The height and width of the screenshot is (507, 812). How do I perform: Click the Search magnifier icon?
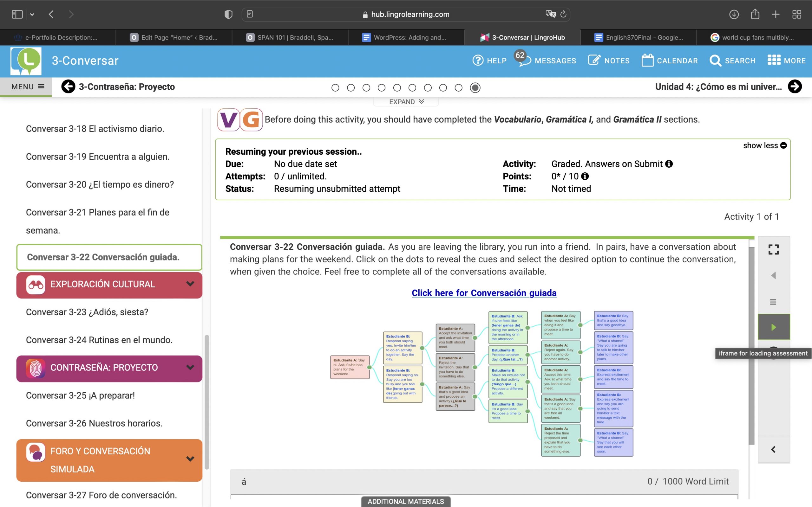(715, 61)
